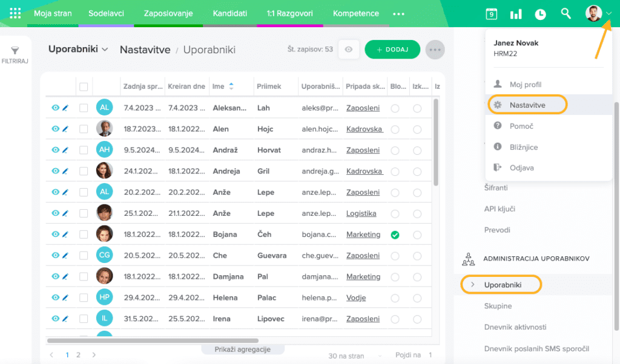Open the Marketing group link for Damjana
The height and width of the screenshot is (364, 620).
[363, 276]
